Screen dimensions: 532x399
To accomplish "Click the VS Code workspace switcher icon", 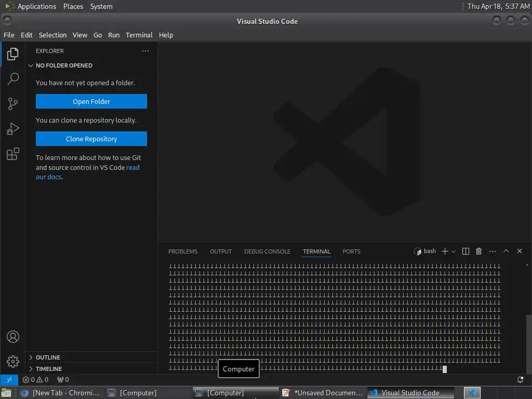I will coord(472,393).
